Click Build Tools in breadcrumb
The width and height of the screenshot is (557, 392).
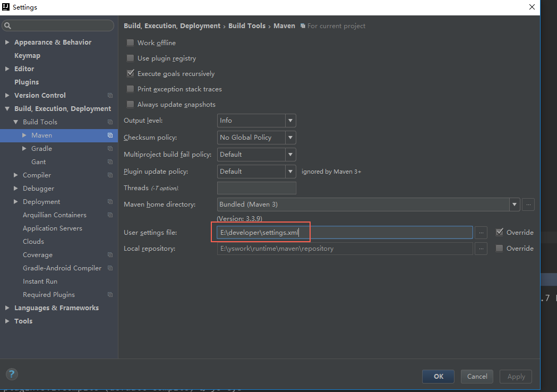pyautogui.click(x=247, y=26)
